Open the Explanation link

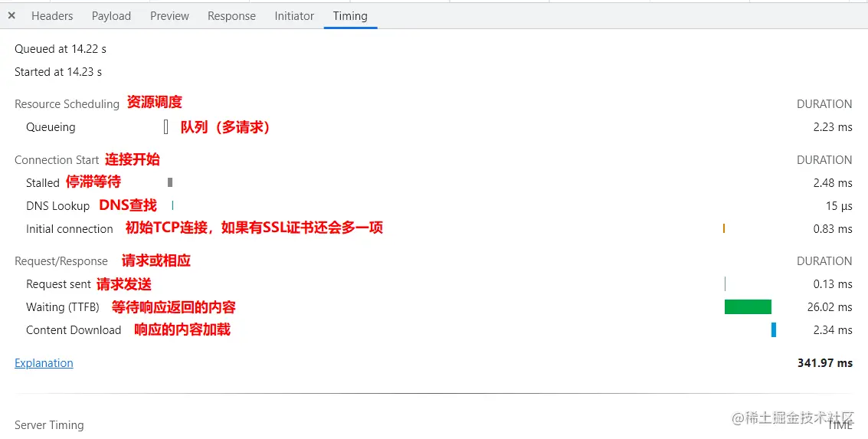44,363
